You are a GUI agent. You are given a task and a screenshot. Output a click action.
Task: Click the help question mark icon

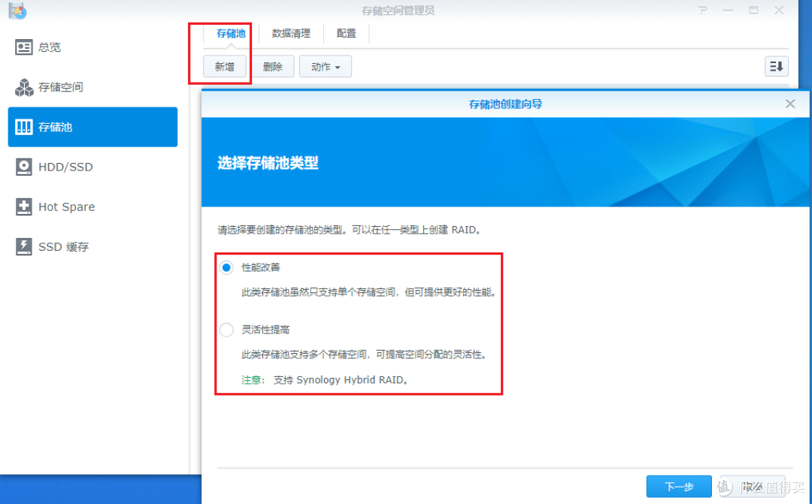[702, 11]
